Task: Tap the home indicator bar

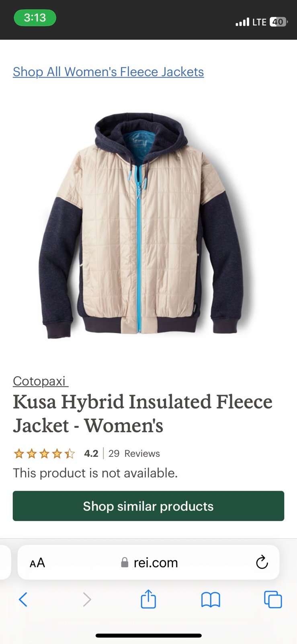Action: click(x=148, y=636)
